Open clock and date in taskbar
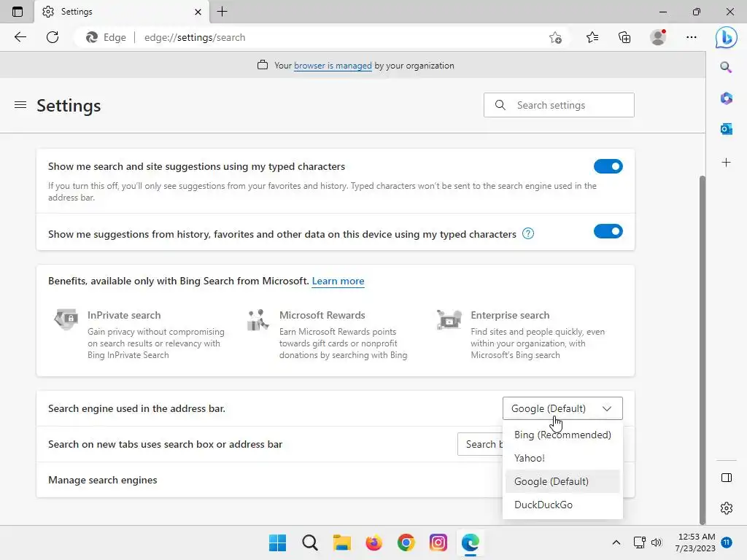The image size is (747, 560). tap(695, 542)
